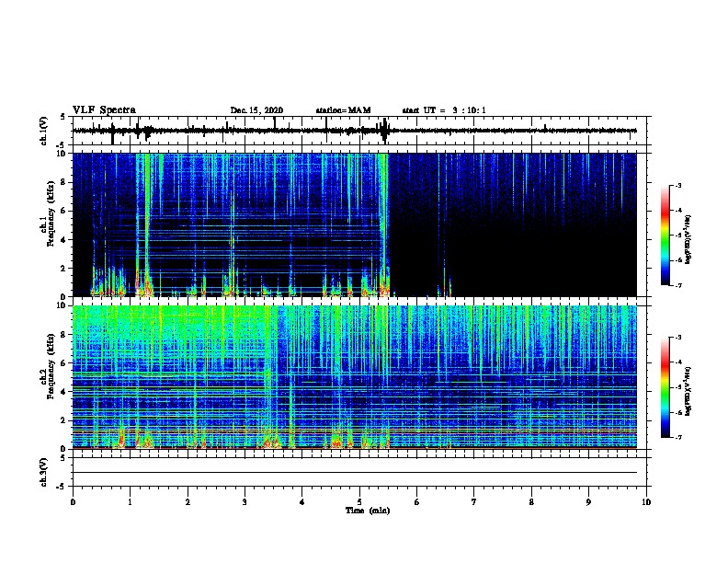Viewport: 728px width, 563px height.
Task: Click the "-3" label on ch.1 colorbar
Action: pos(678,185)
